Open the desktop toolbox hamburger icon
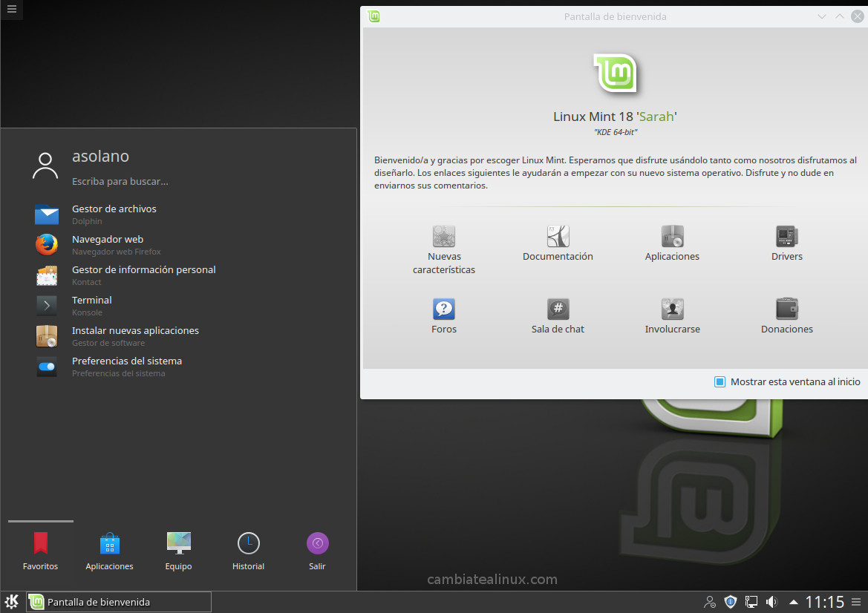Viewport: 868px width, 613px height. click(12, 9)
